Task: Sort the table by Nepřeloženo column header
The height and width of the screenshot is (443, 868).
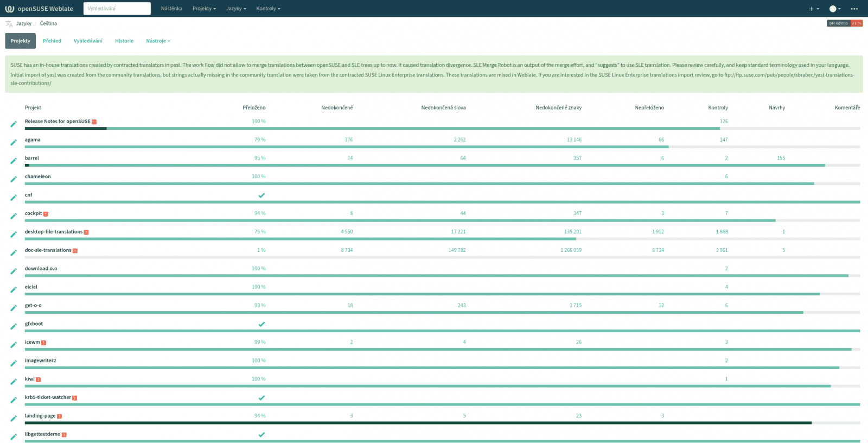Action: (x=649, y=107)
